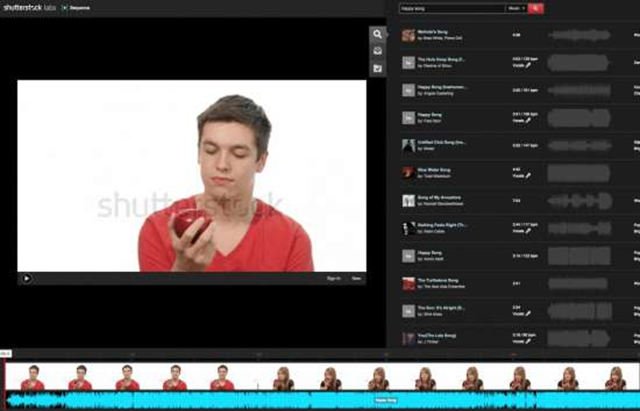640x411 pixels.
Task: Click the Sequence label in the header
Action: coord(80,8)
